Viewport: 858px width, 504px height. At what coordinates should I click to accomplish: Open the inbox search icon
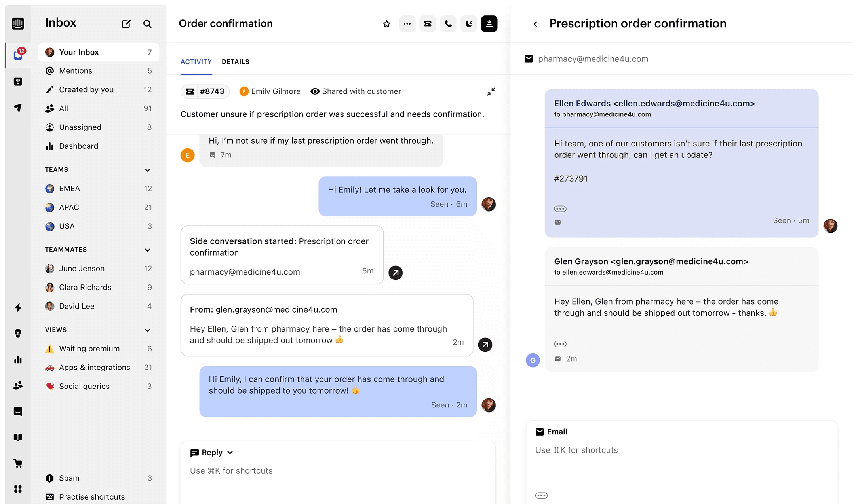click(147, 24)
